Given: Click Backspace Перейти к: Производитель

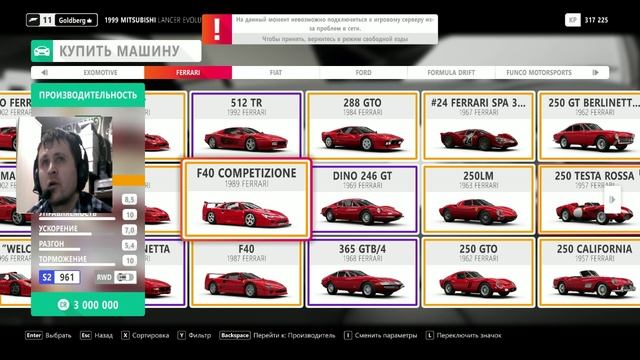Looking at the screenshot, I should click(277, 336).
